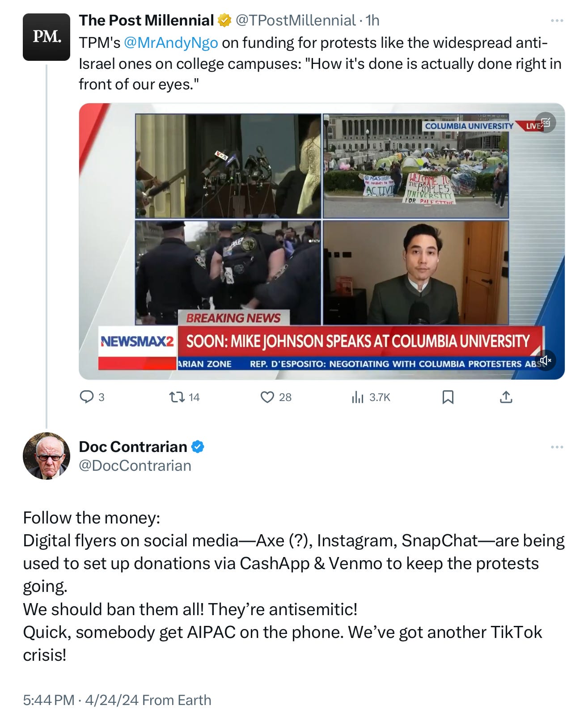Open reply icon showing 3 comments
The image size is (588, 722).
click(x=92, y=397)
